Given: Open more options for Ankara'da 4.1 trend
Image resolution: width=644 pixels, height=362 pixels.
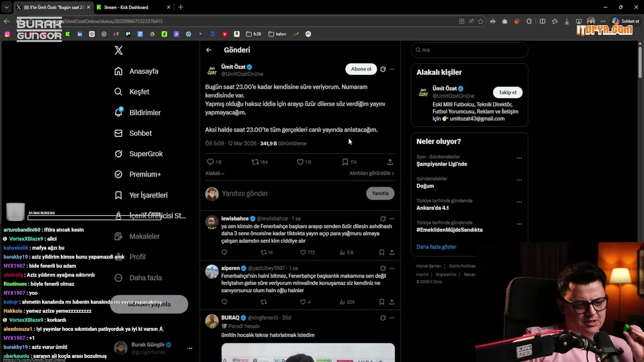Looking at the screenshot, I should pos(519,202).
